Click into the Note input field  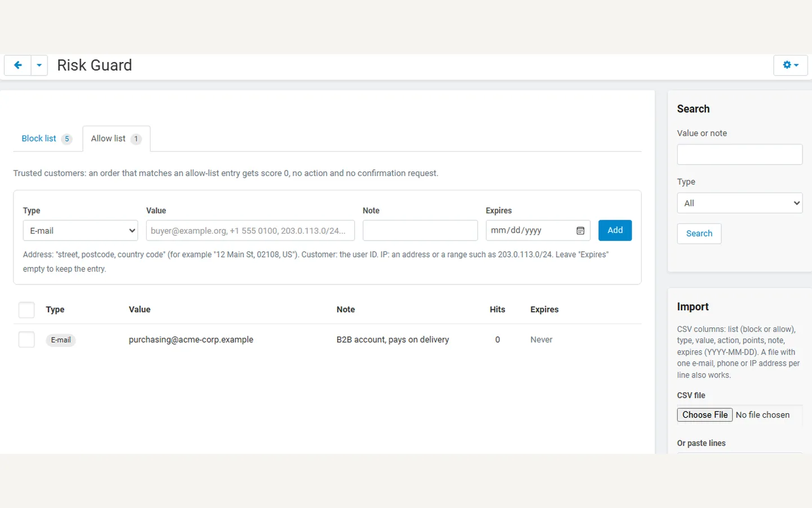coord(420,230)
